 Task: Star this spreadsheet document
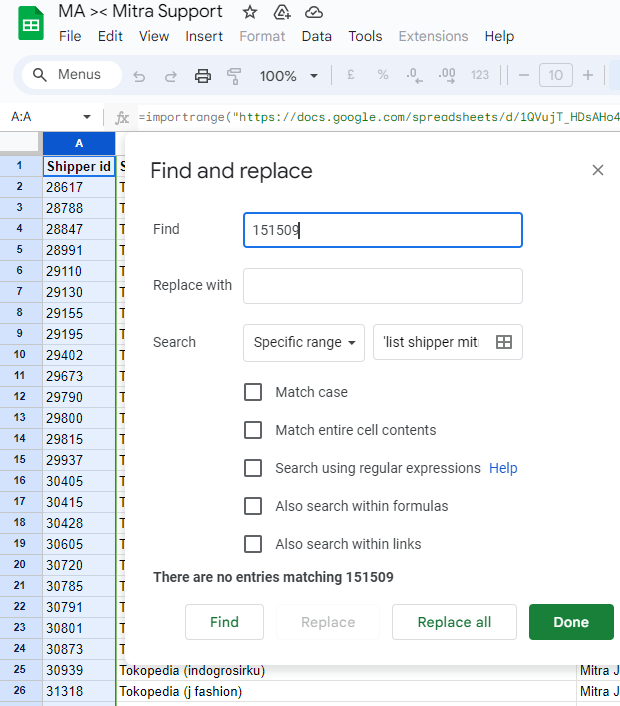(x=250, y=12)
